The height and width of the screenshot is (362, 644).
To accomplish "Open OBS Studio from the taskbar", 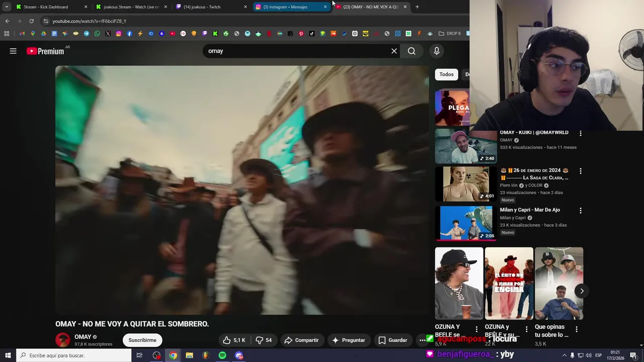I will tap(157, 355).
